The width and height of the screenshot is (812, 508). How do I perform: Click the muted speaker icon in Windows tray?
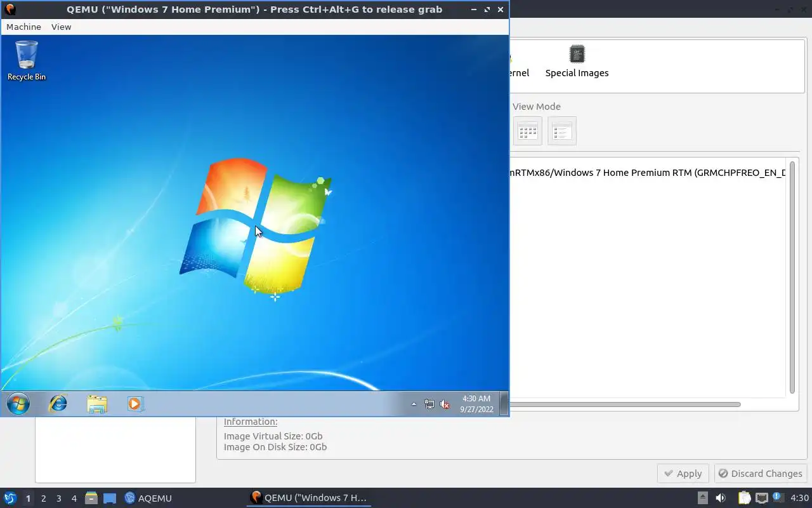tap(445, 404)
